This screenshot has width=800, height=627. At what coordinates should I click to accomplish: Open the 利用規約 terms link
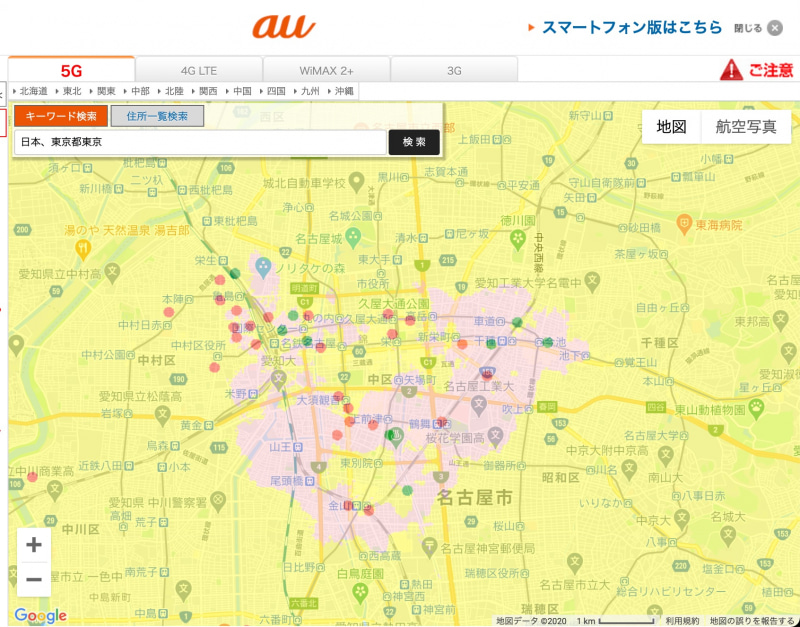[x=682, y=621]
